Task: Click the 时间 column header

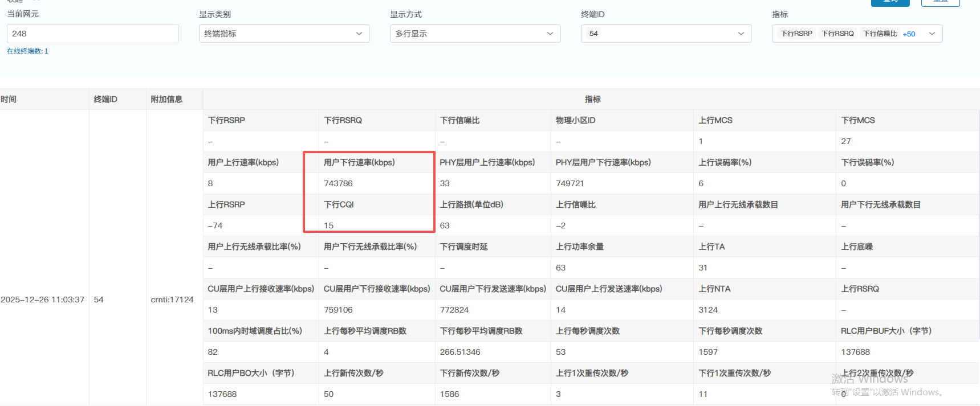Action: point(9,99)
